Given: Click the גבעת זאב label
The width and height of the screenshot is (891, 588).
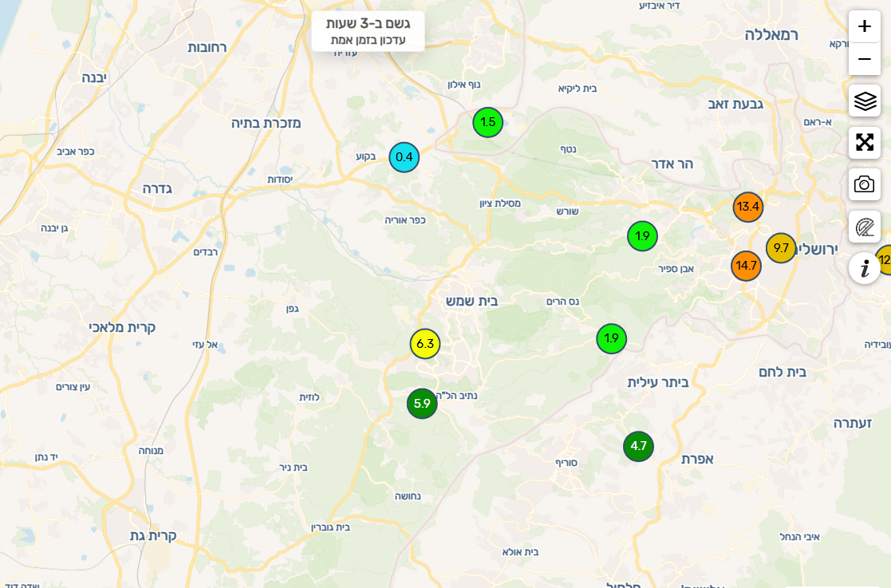Looking at the screenshot, I should click(x=735, y=104).
